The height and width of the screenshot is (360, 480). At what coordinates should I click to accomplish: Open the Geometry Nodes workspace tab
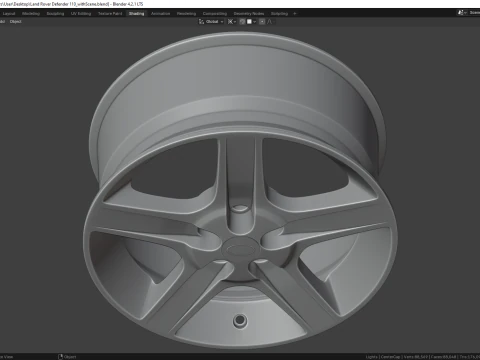(x=249, y=14)
